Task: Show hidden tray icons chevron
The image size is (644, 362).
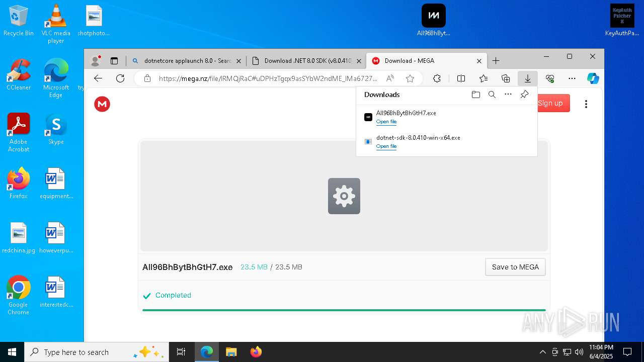Action: [x=542, y=352]
